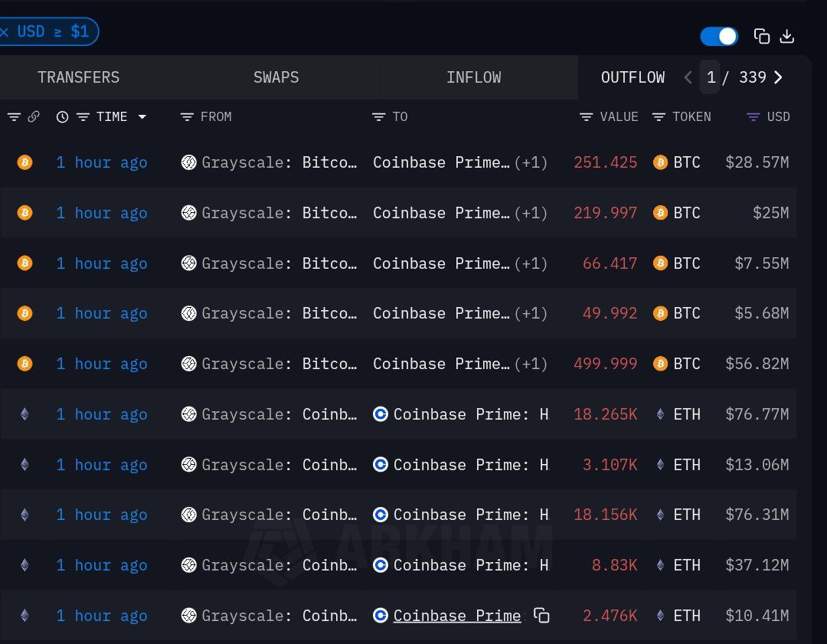Image resolution: width=827 pixels, height=644 pixels.
Task: Open Grayscale sender in the 499.999 BTC row
Action: [279, 364]
